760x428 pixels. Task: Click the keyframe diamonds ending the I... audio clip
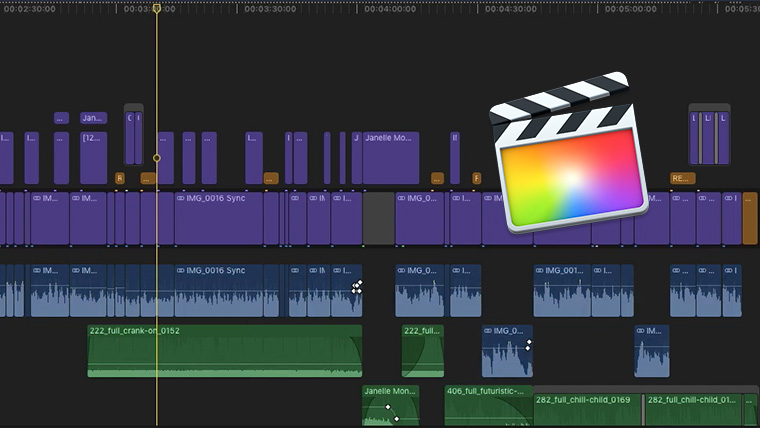[357, 287]
